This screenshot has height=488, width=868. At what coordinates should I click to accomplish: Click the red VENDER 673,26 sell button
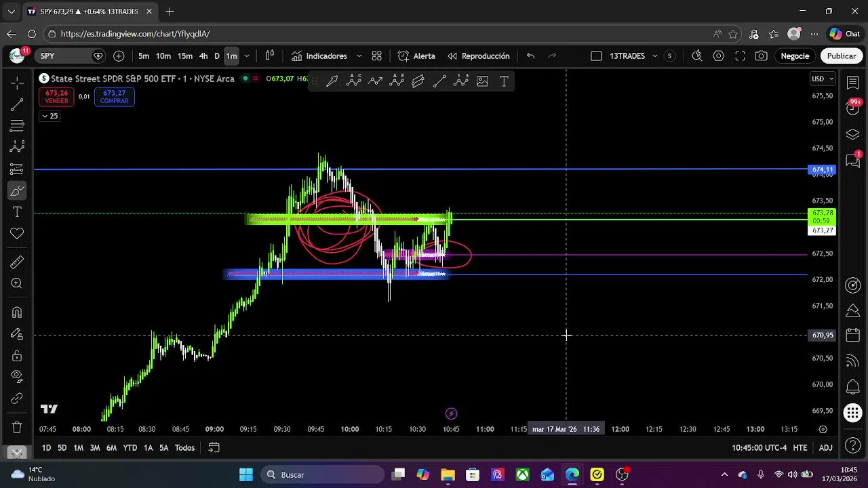[56, 97]
